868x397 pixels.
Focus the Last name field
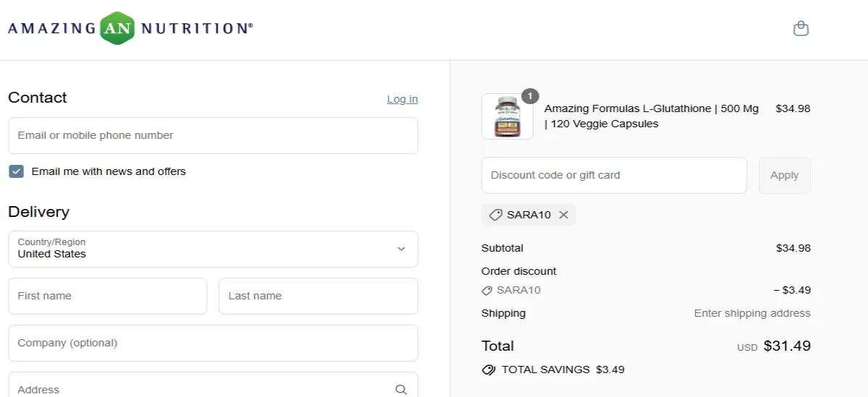point(318,296)
